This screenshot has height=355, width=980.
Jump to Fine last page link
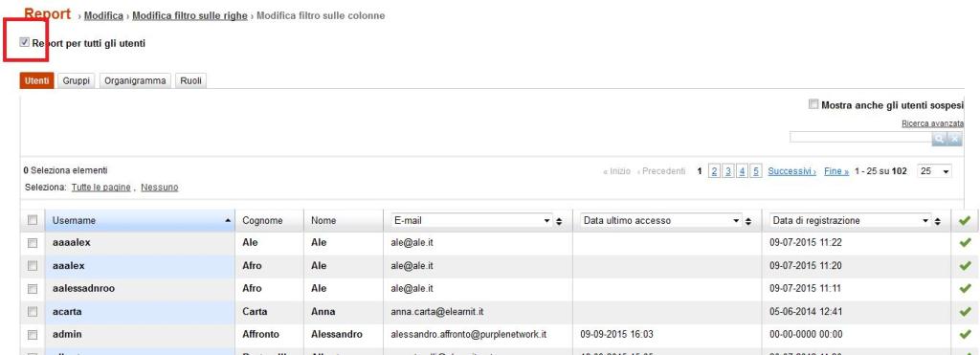pyautogui.click(x=836, y=171)
